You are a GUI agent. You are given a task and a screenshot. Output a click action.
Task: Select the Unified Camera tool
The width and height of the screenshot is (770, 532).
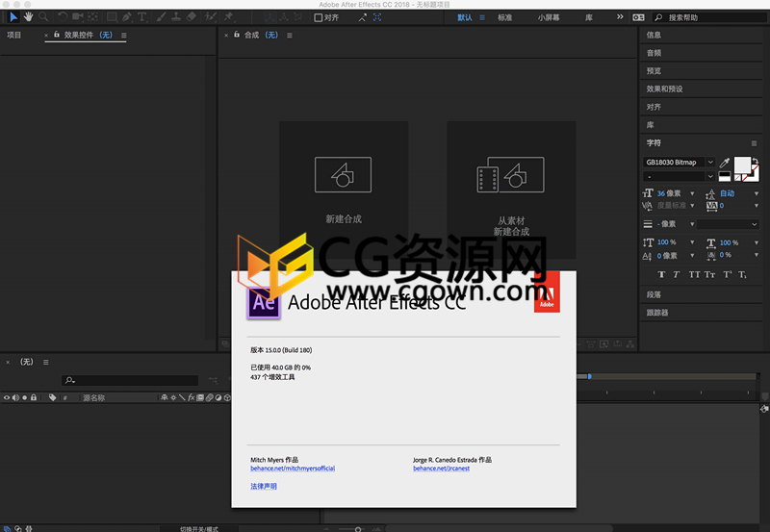pyautogui.click(x=77, y=17)
